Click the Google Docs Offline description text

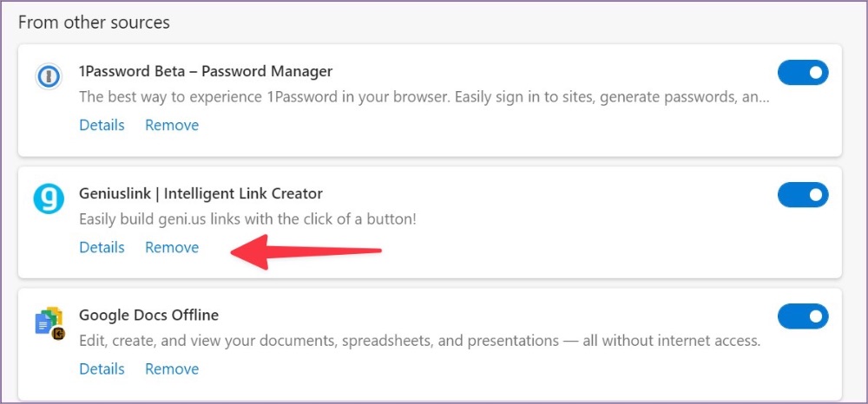click(x=419, y=341)
